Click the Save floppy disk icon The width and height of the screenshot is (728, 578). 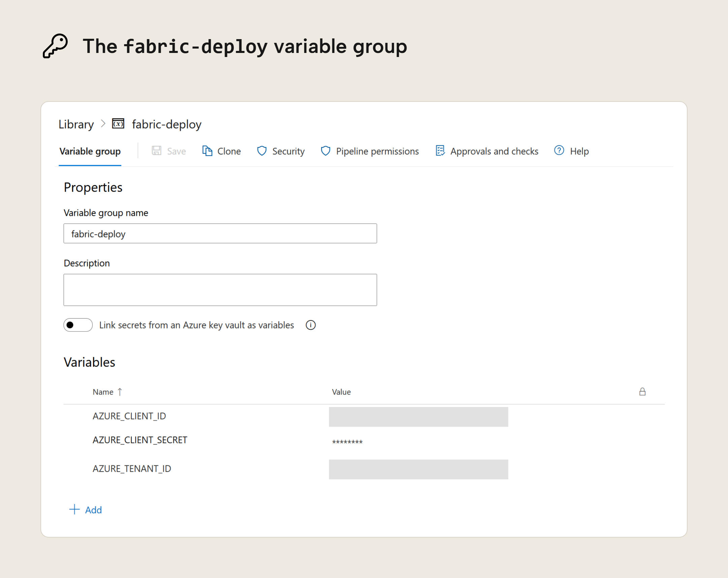156,151
